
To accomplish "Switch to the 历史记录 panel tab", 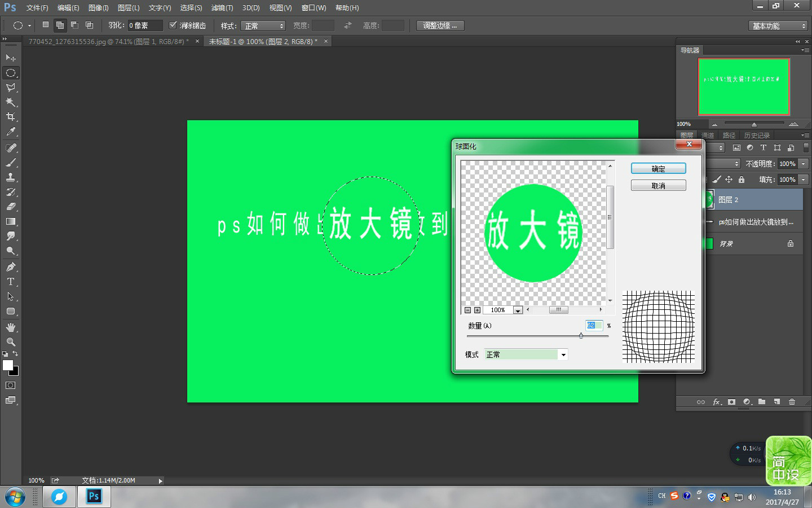I will tap(757, 135).
